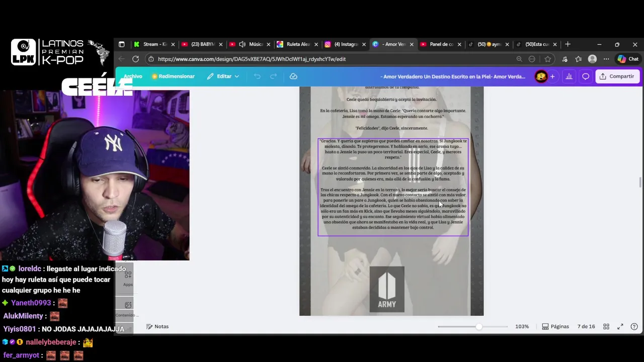Screen dimensions: 644x362
Task: Open the browser extensions icon
Action: pos(565,59)
